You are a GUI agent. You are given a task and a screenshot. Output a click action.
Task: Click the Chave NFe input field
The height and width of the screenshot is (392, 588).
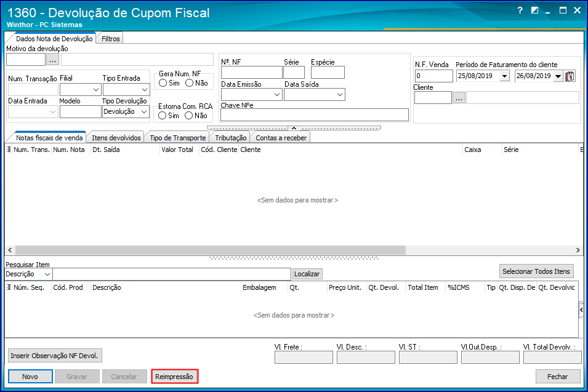click(314, 115)
